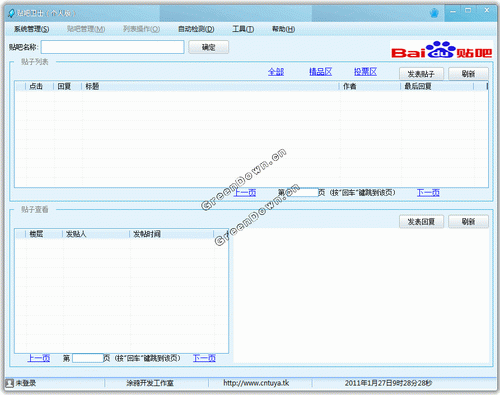Open the 自动检测(D) menu
Screen dimensions: 500x395
196,29
